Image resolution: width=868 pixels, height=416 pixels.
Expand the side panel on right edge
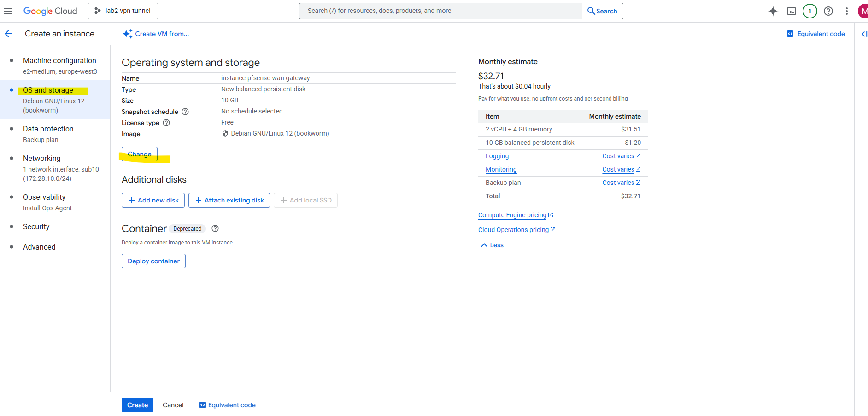click(864, 34)
